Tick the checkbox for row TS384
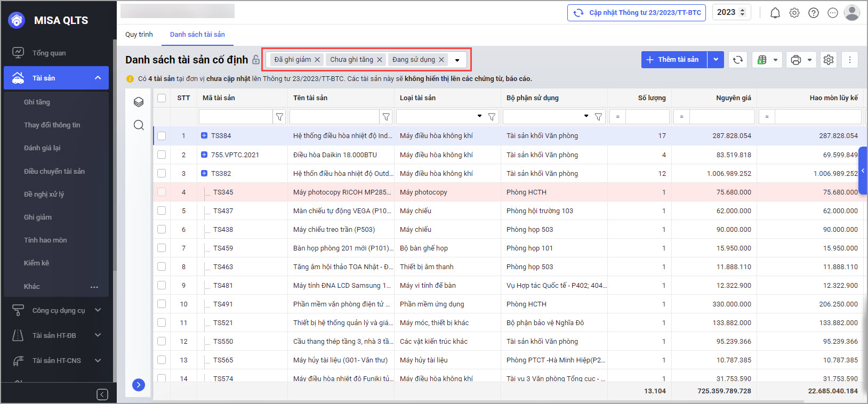 162,136
